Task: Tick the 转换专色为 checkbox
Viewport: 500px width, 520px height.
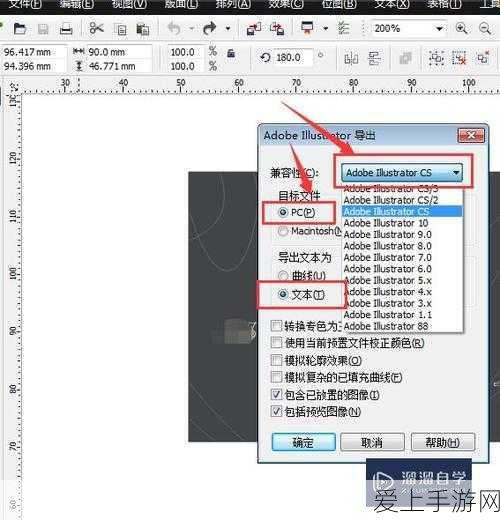Action: coord(276,326)
